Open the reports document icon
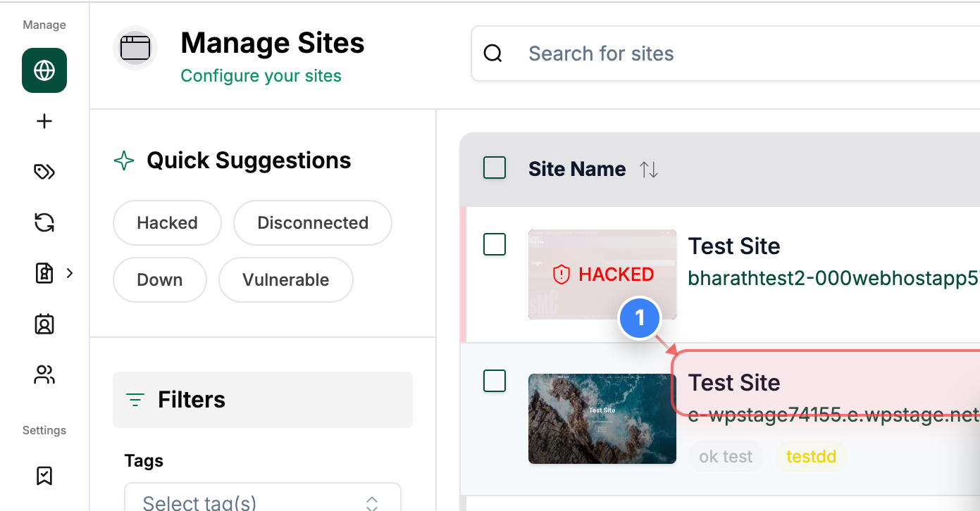 pyautogui.click(x=44, y=273)
